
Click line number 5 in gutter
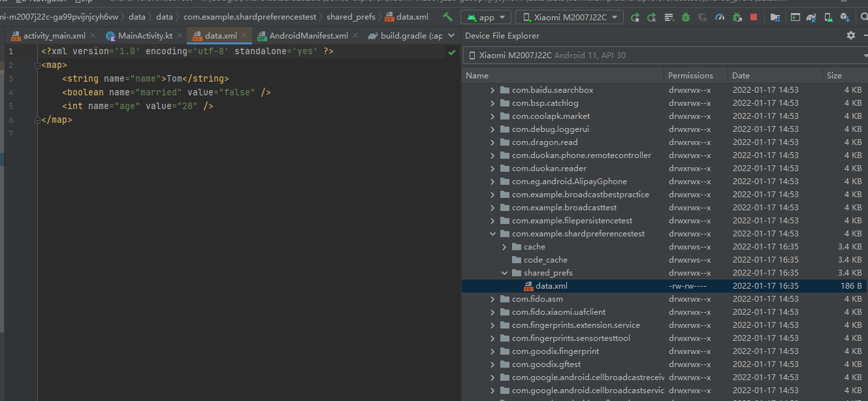click(x=11, y=106)
